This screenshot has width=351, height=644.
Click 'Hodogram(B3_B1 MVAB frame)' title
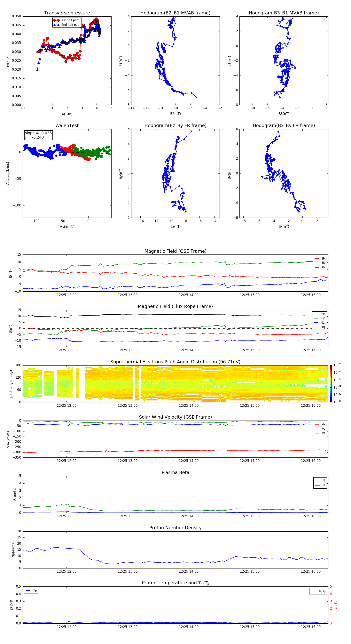click(x=284, y=13)
